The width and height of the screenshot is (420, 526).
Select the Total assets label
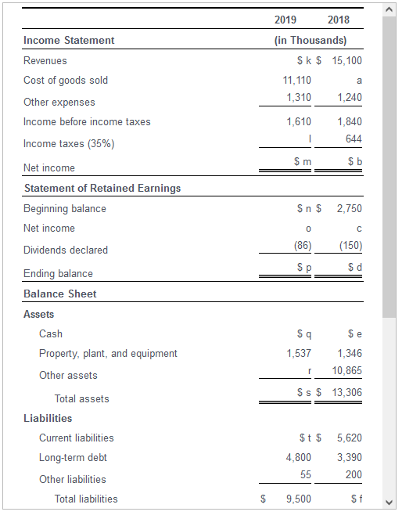point(82,399)
